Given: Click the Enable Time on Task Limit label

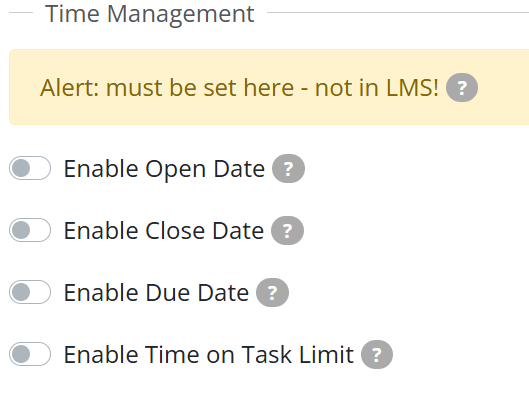Looking at the screenshot, I should (x=208, y=355).
